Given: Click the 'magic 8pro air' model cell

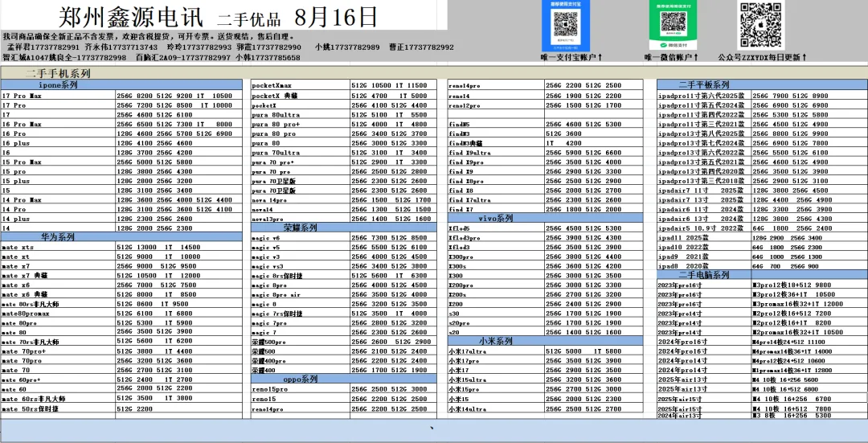Looking at the screenshot, I should coord(301,294).
